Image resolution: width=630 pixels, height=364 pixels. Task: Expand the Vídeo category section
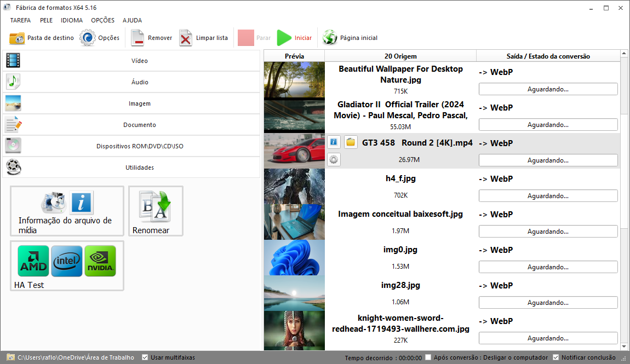[x=131, y=61]
